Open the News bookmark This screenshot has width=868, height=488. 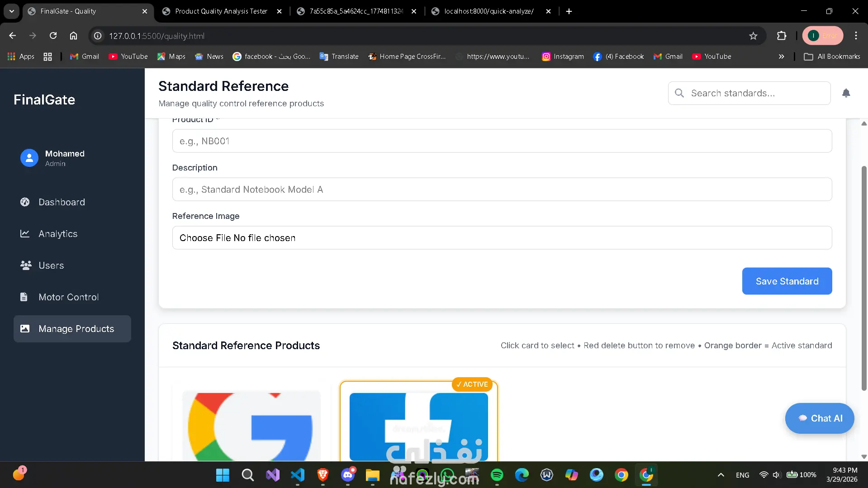(209, 57)
